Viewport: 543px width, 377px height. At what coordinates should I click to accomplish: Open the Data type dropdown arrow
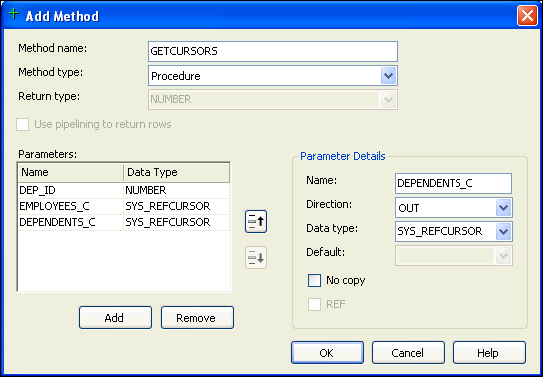(x=503, y=231)
